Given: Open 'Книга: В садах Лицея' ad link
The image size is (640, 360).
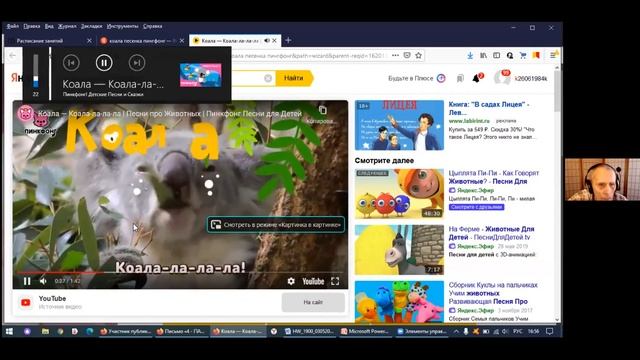Looking at the screenshot, I should 489,108.
